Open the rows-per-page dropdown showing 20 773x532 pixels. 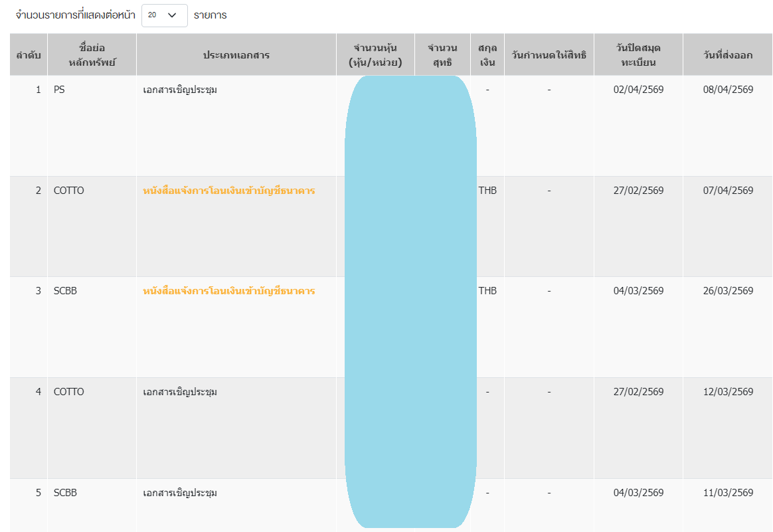[x=164, y=15]
